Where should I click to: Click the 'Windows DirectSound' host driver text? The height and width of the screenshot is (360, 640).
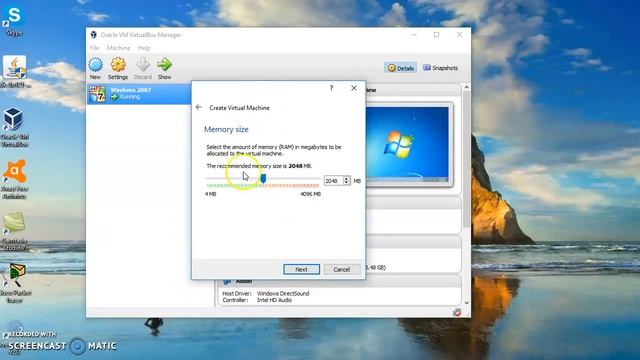283,293
